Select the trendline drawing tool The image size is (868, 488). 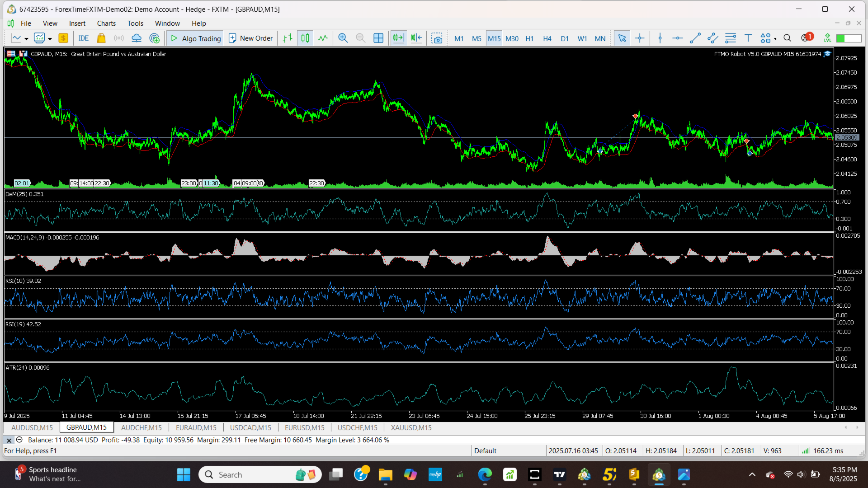click(695, 38)
